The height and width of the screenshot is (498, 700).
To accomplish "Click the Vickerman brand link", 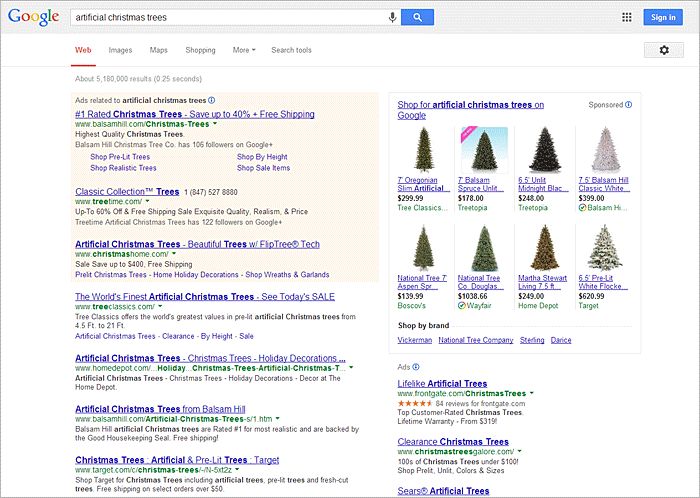I will [x=414, y=340].
